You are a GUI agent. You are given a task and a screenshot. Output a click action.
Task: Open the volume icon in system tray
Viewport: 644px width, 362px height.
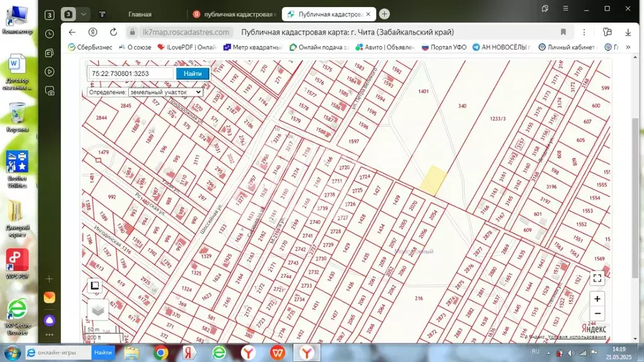(571, 353)
